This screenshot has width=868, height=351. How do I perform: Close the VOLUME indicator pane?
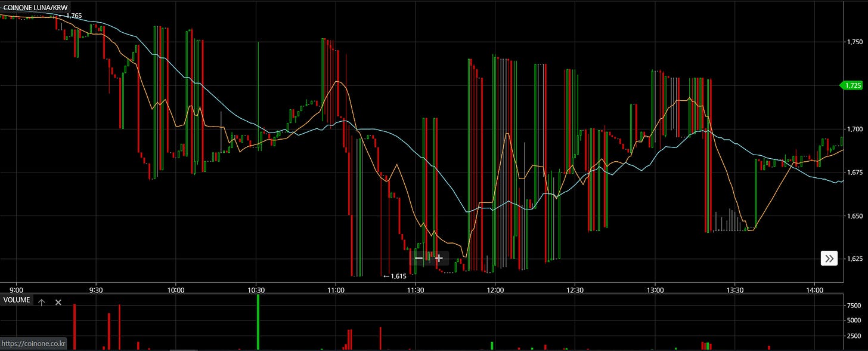58,302
